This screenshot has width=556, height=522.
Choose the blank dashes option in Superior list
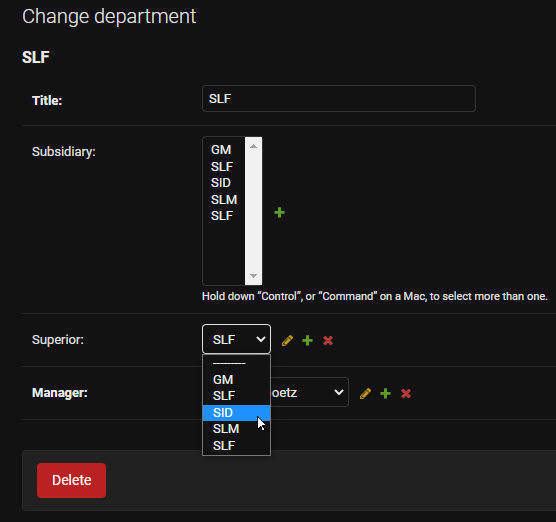(236, 363)
